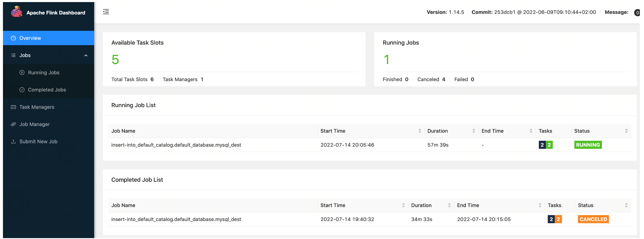Collapse the Jobs submenu chevron
Viewport: 644px width, 239px height.
tap(86, 55)
